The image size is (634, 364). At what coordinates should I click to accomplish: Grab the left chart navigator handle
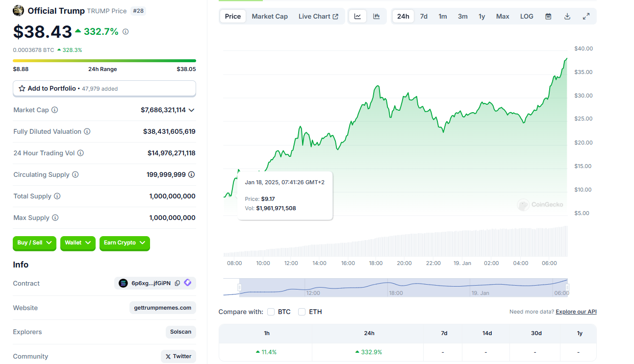click(x=239, y=288)
